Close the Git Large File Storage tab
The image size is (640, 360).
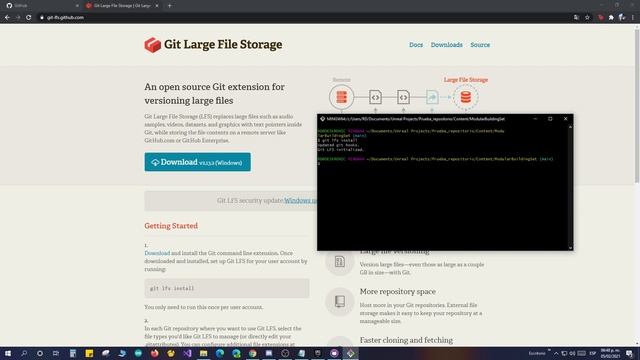tap(157, 6)
